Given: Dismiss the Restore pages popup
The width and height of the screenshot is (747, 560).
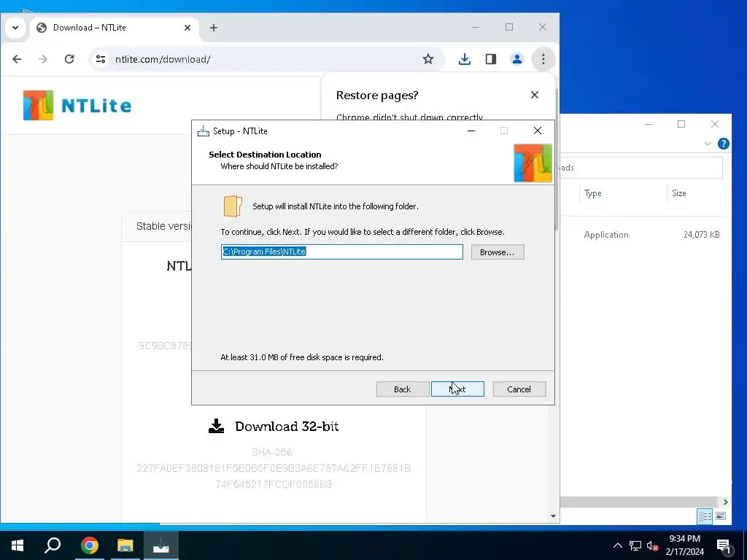Looking at the screenshot, I should pyautogui.click(x=535, y=95).
